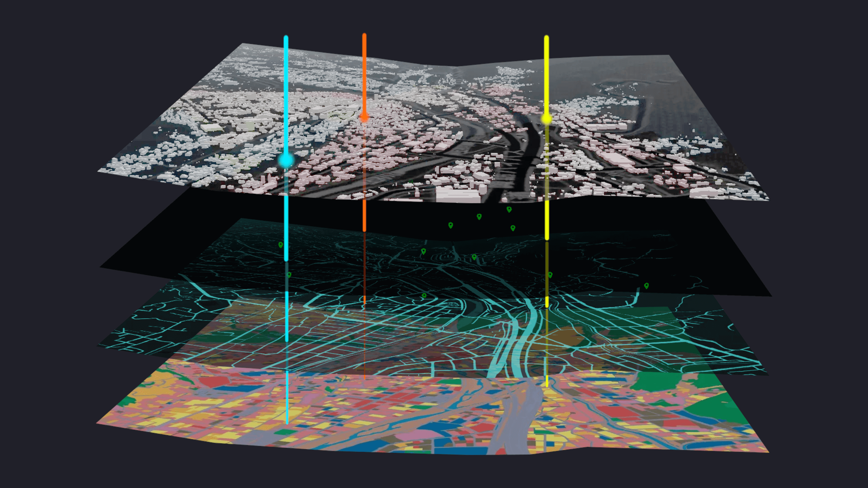Click the top tip of the orange vertical line
Image resolution: width=868 pixels, height=488 pixels.
(364, 35)
